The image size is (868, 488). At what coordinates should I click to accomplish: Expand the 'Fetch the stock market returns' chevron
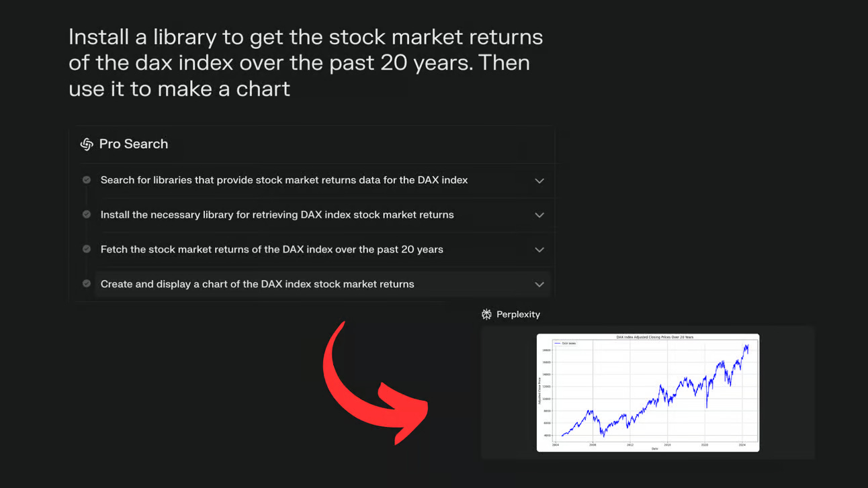pos(539,250)
